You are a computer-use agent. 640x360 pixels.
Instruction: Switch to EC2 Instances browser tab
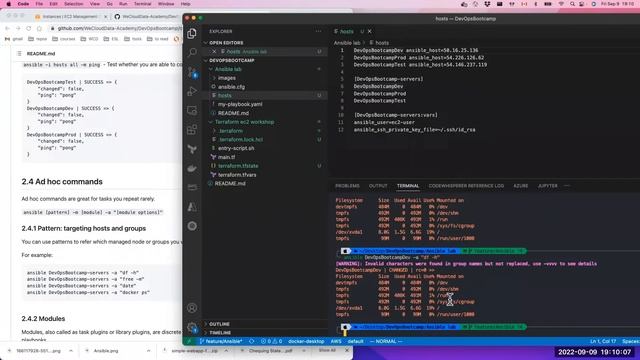point(70,17)
